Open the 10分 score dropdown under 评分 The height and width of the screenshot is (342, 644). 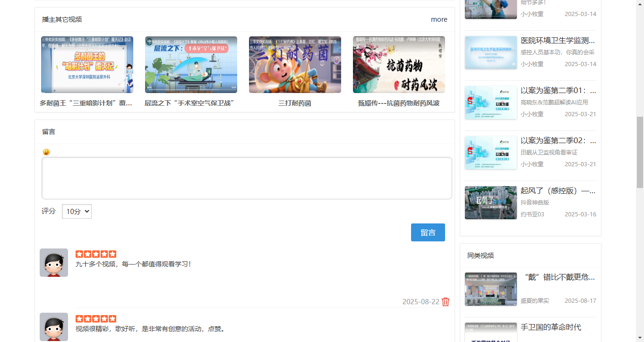click(77, 211)
